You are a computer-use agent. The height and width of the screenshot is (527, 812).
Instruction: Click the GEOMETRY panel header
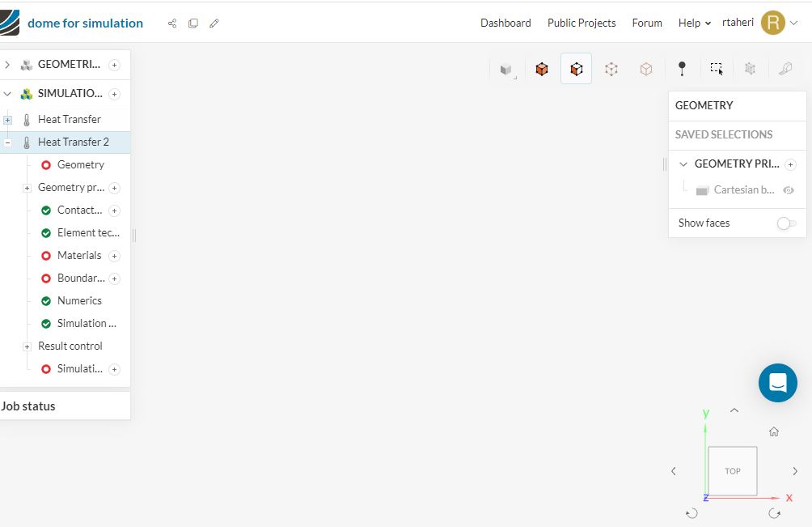[738, 106]
